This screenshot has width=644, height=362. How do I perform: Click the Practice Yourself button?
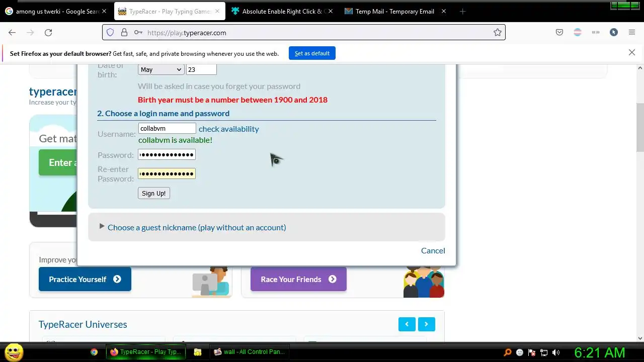click(x=85, y=279)
